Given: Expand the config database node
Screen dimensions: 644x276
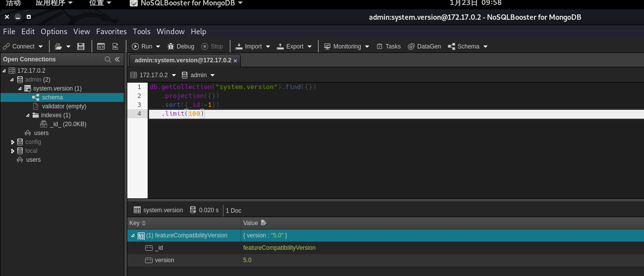Looking at the screenshot, I should [13, 142].
